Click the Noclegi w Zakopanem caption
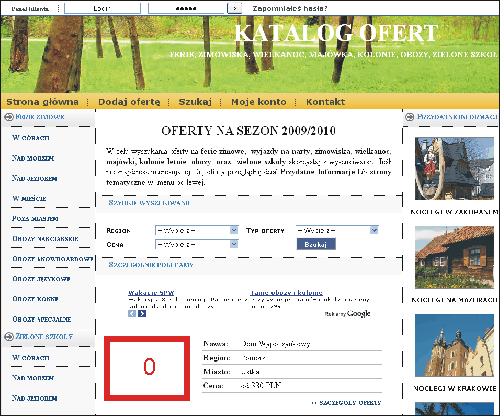500x416 pixels. coord(455,212)
